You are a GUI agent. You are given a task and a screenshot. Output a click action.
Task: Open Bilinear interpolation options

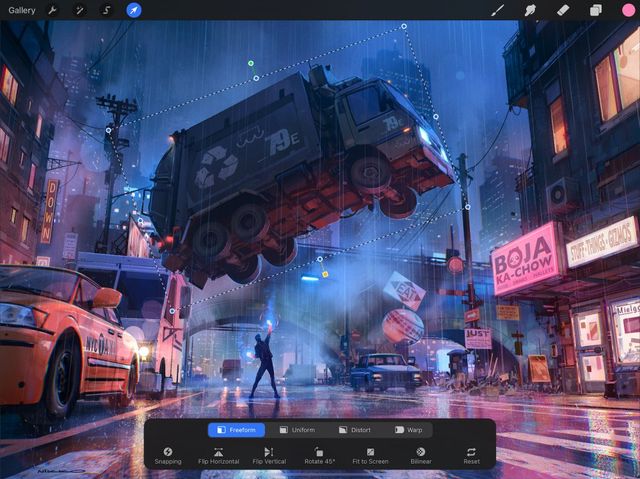(421, 456)
